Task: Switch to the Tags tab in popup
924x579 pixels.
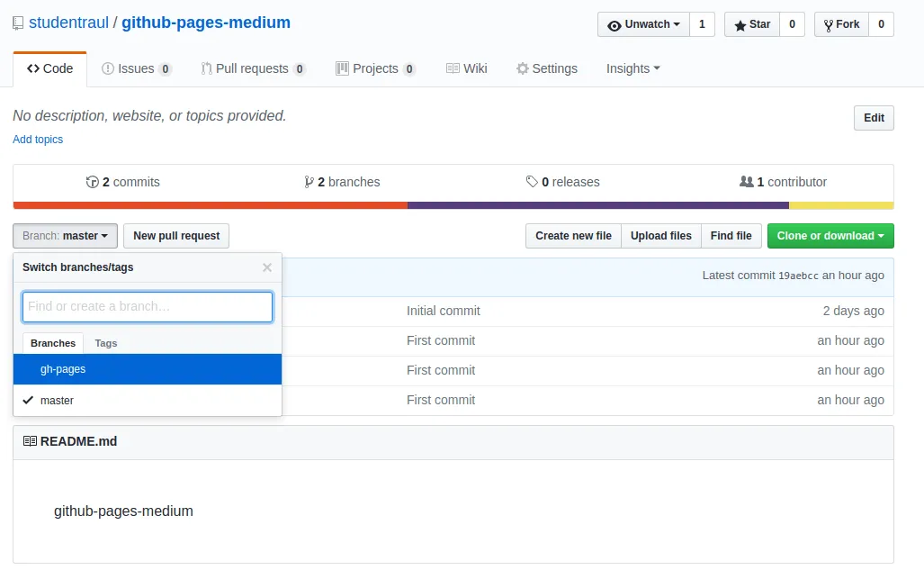Action: (106, 343)
